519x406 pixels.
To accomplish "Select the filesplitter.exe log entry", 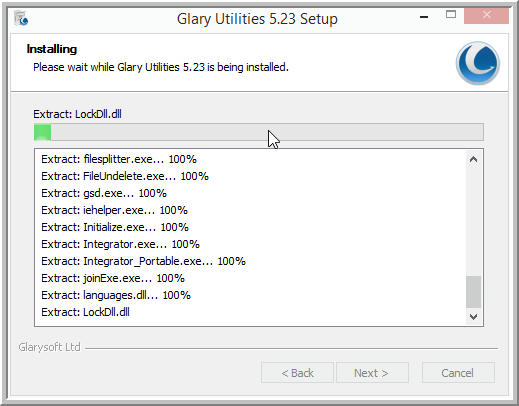I will pos(119,159).
